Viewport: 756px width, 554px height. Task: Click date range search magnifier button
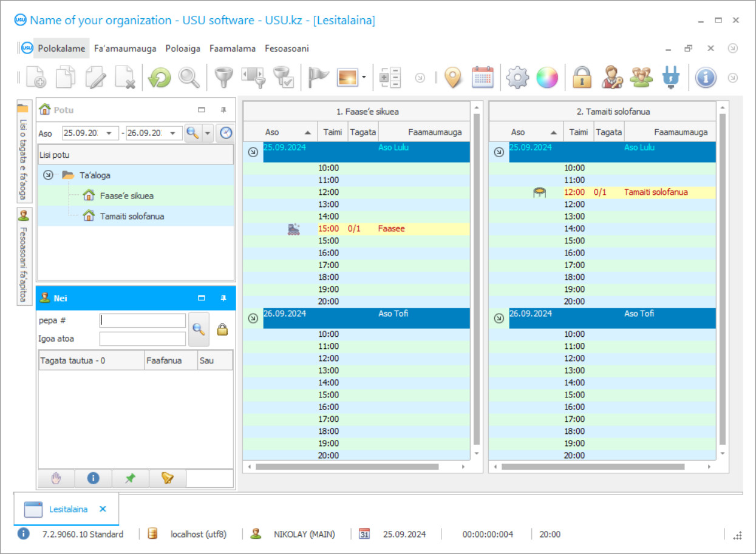pyautogui.click(x=192, y=133)
